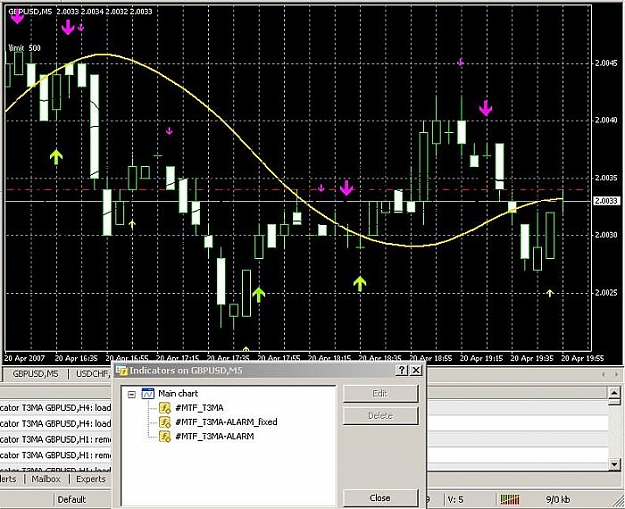
Task: Click the X in Indicators dialog title bar
Action: 416,370
